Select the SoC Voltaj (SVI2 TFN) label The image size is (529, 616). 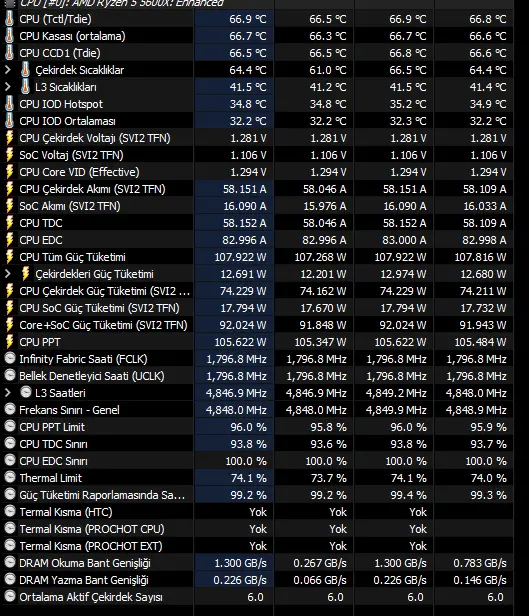71,155
